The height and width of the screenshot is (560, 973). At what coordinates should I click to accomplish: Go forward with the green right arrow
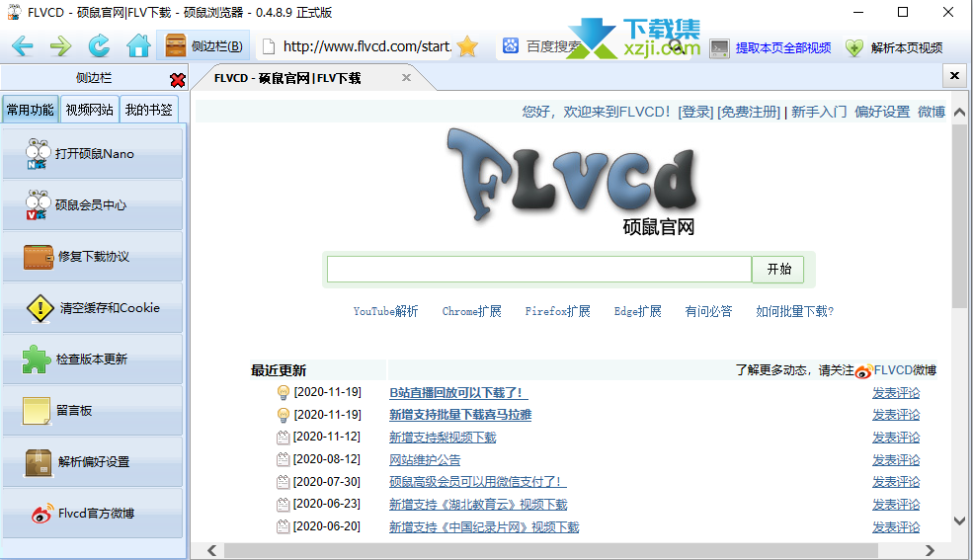(x=61, y=46)
